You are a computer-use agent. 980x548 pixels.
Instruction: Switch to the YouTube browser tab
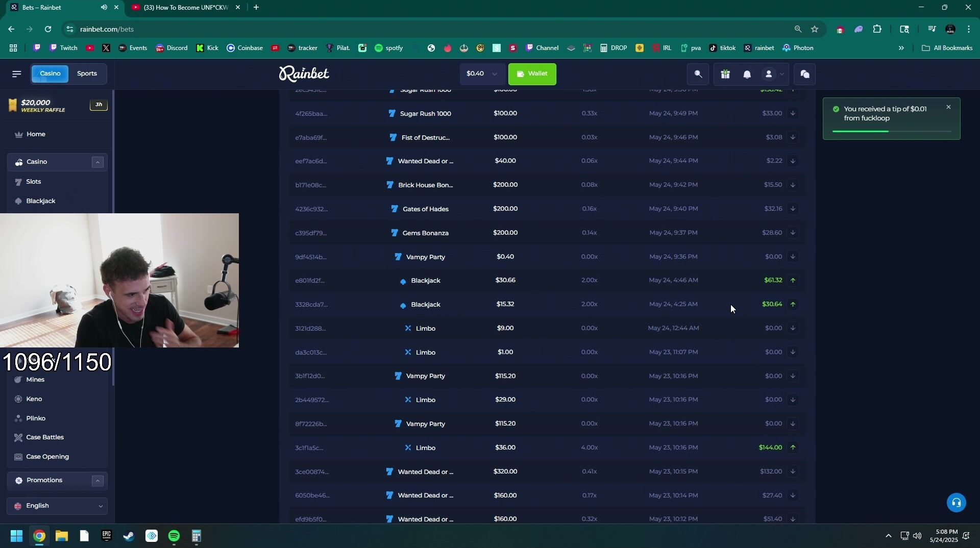pos(185,7)
